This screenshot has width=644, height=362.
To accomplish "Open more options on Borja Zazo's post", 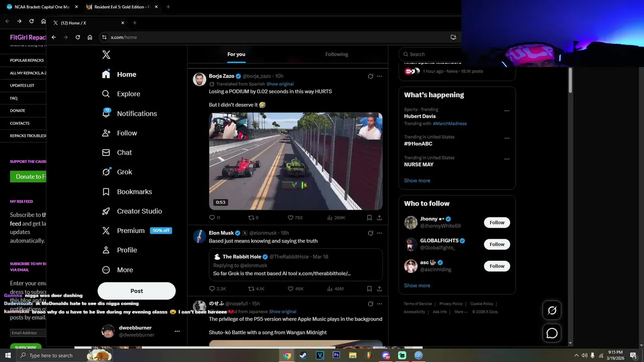I will click(x=379, y=76).
